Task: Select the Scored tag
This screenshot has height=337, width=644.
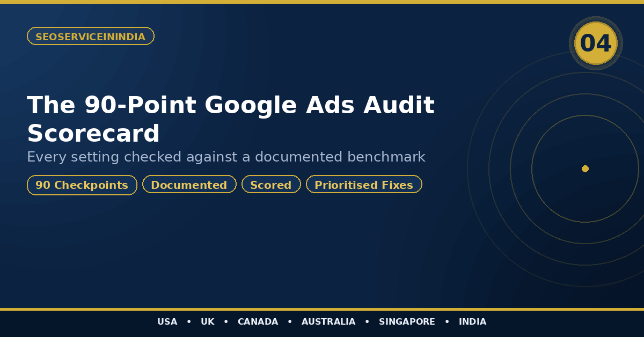Action: 271,185
